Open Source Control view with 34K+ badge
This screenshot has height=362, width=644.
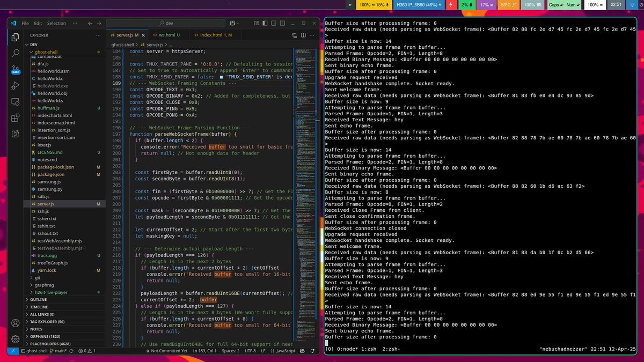coord(16,70)
